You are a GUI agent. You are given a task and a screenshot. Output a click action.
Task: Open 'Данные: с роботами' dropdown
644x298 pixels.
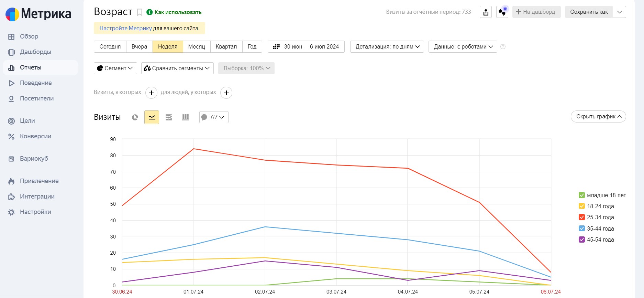pyautogui.click(x=463, y=47)
